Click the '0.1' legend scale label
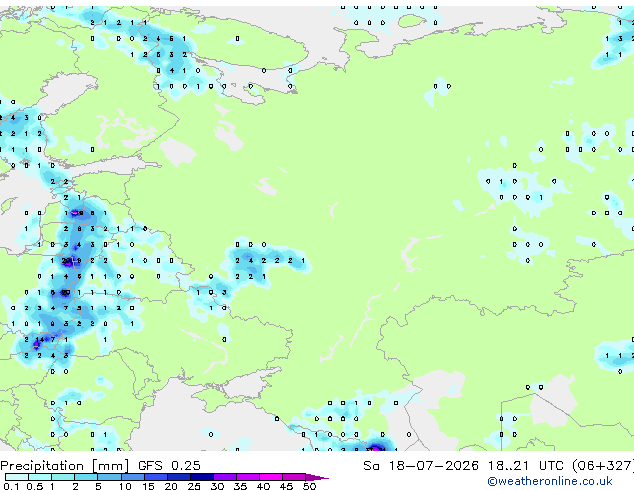Screen dimensions: 634x490 click(11, 486)
